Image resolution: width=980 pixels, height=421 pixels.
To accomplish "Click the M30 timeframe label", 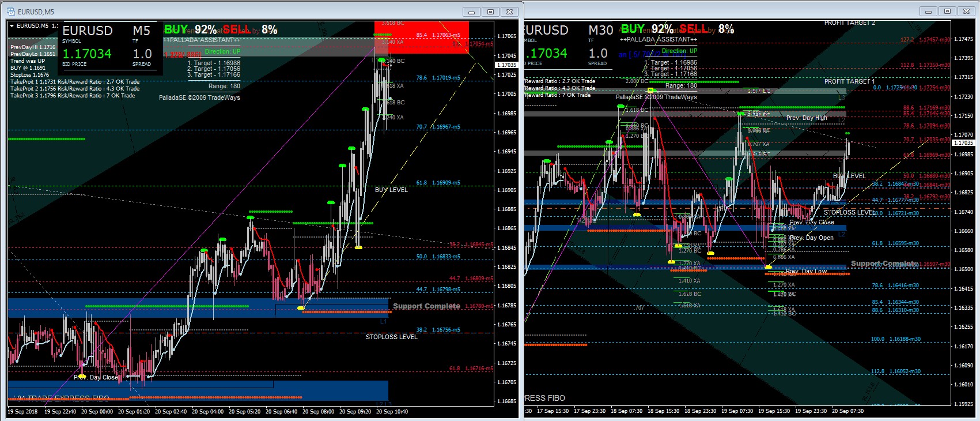I will (601, 30).
